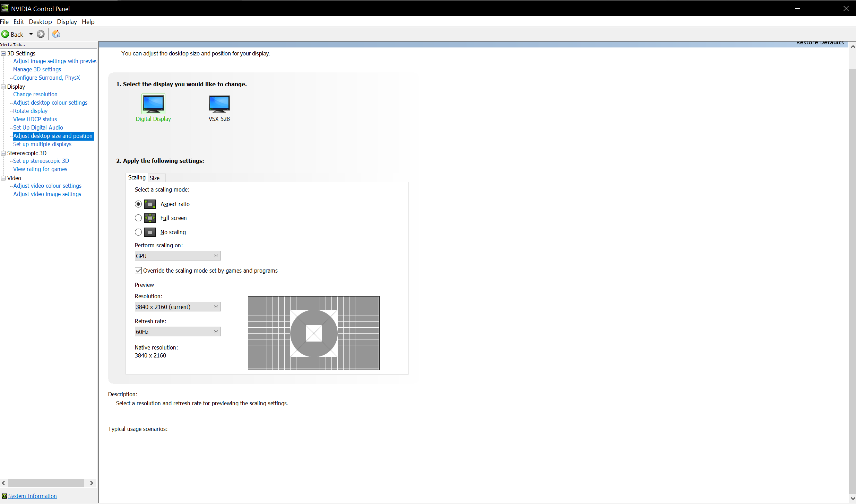Click the Aspect ratio scaling mode icon

coord(150,204)
